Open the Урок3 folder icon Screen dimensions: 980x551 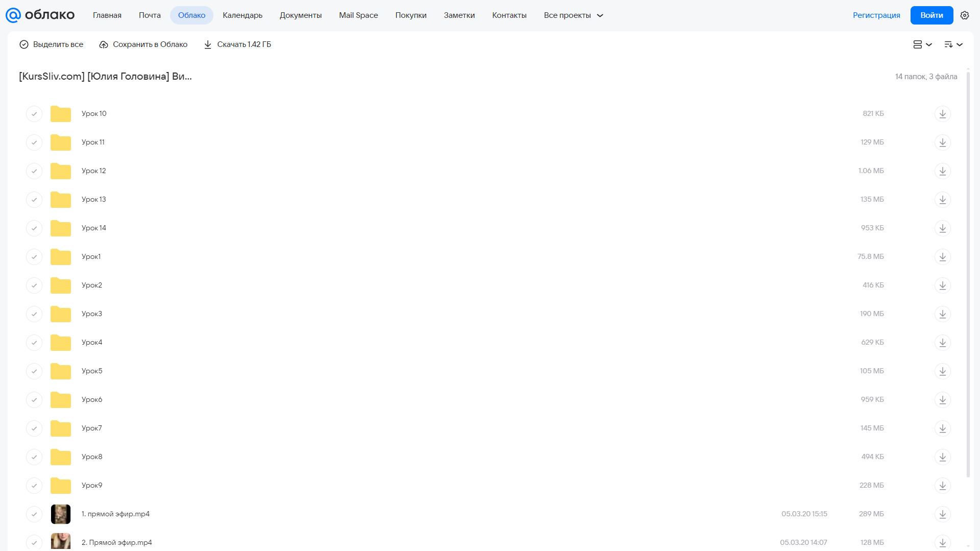click(x=61, y=314)
